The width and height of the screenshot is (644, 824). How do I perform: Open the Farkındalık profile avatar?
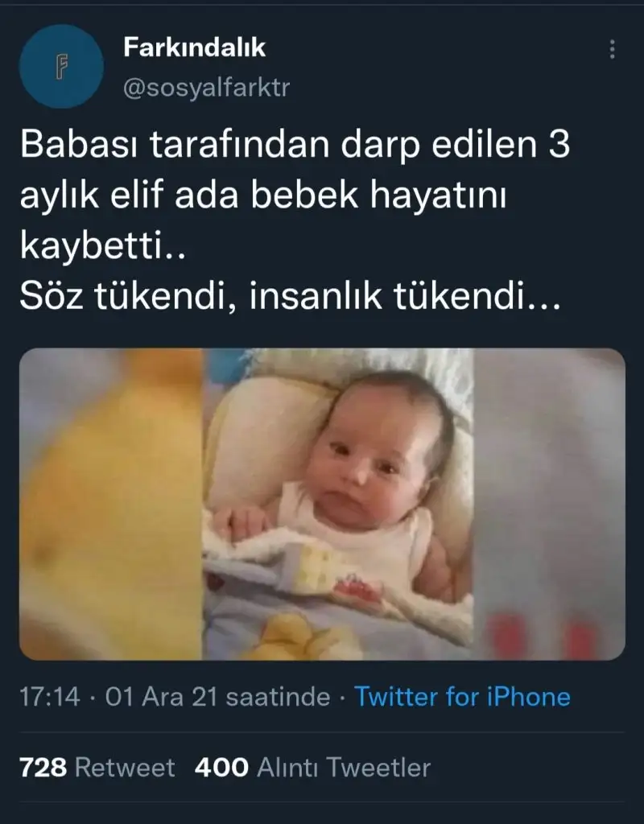pyautogui.click(x=61, y=66)
